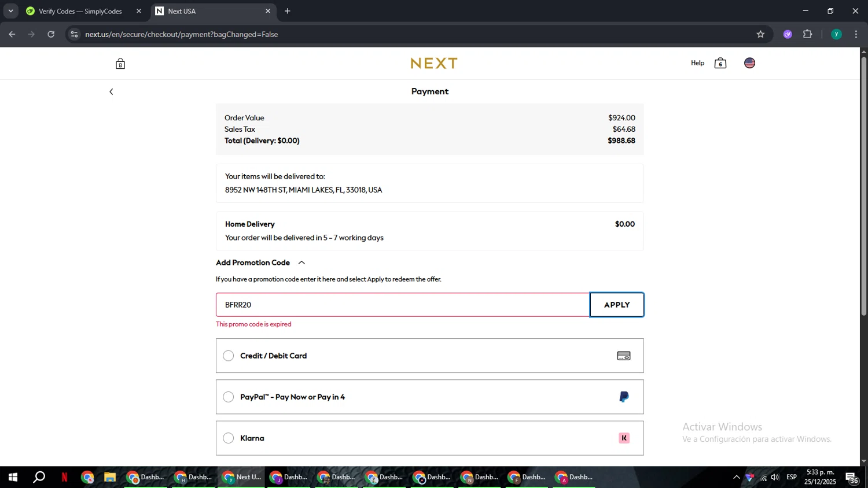Click the Order Value $924.00 amount

point(621,117)
